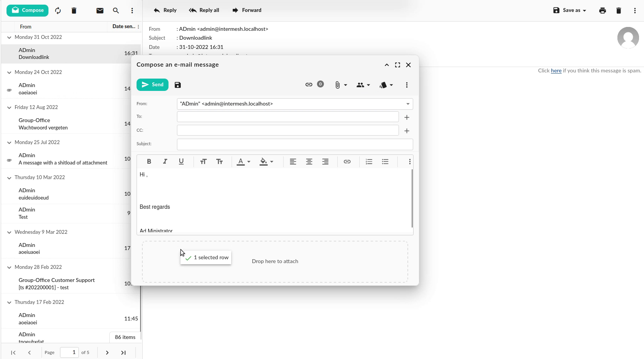This screenshot has width=644, height=359.
Task: Click the print icon
Action: (x=602, y=11)
